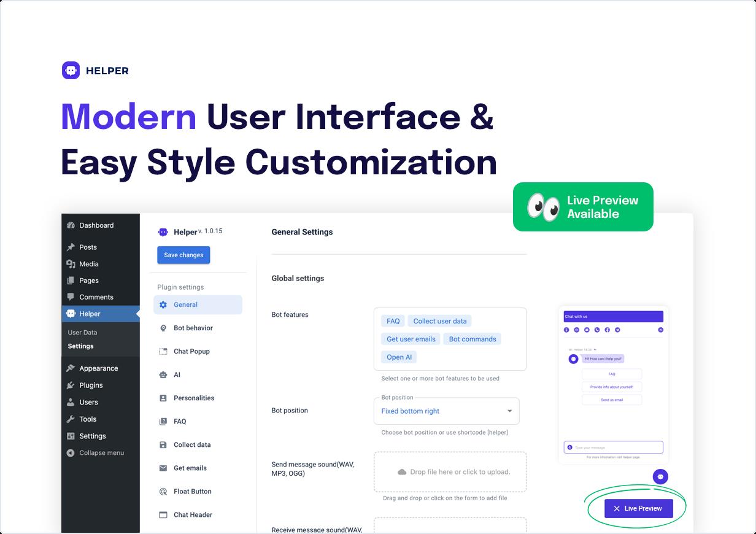756x534 pixels.
Task: Open the Get emails envelope icon
Action: 163,468
